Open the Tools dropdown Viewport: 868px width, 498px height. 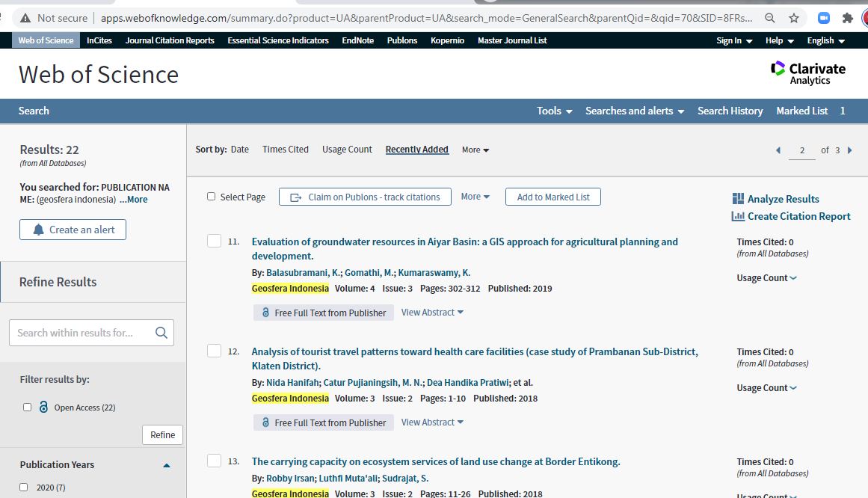click(554, 111)
